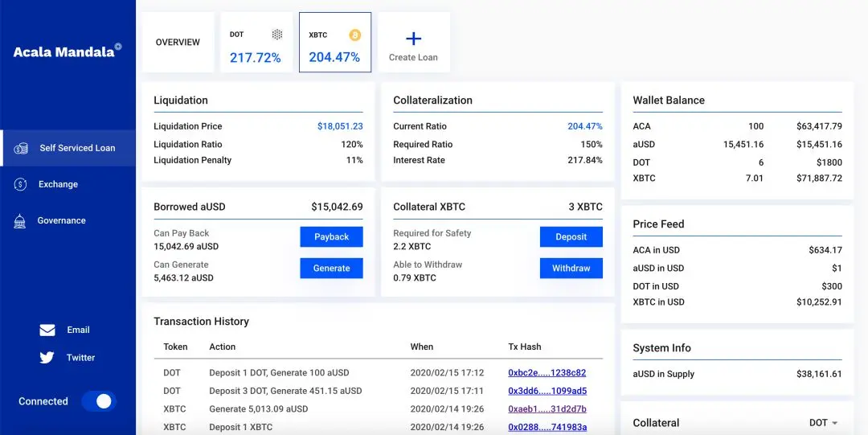
Task: Click the DOT token icon in tab
Action: pos(277,35)
